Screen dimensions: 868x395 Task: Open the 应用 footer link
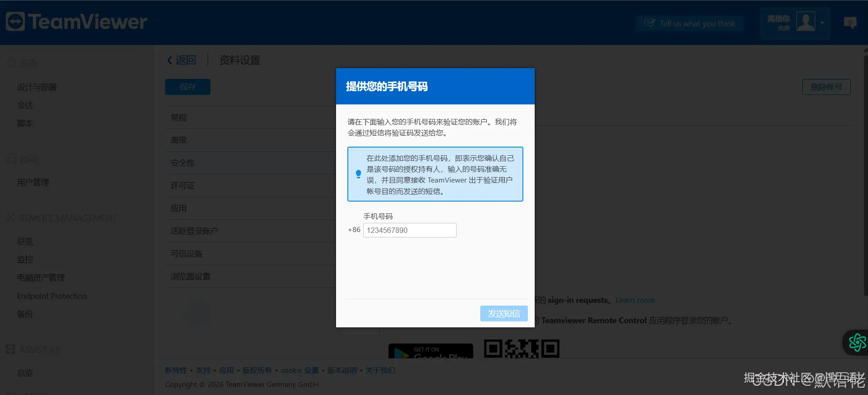pos(226,370)
